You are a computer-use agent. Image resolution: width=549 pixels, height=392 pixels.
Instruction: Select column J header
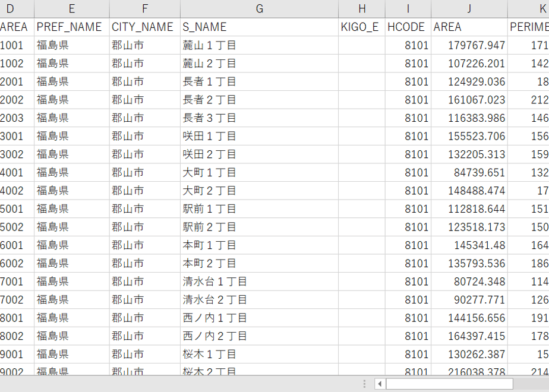click(469, 9)
